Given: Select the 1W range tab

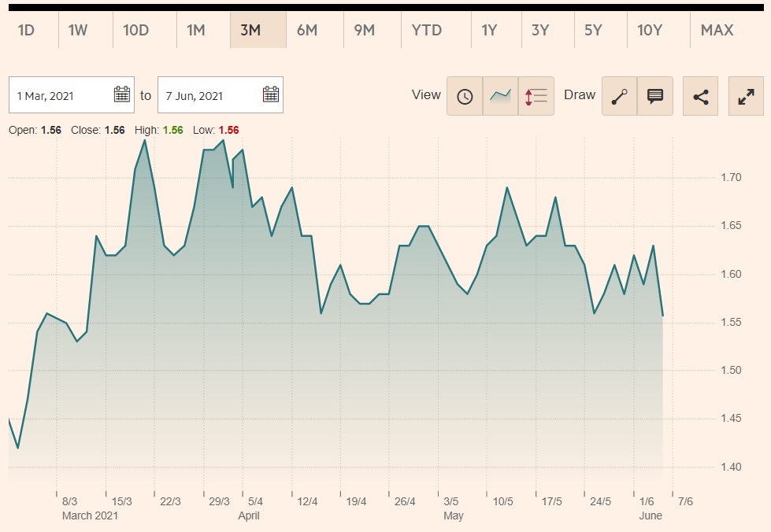Looking at the screenshot, I should [78, 31].
